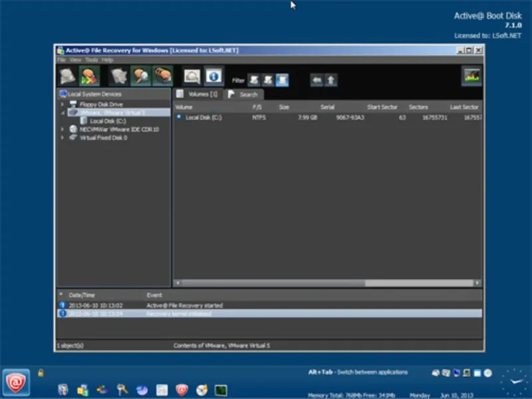Click the graph icon at toolbar right
Viewport: 532px width, 399px height.
(x=471, y=76)
